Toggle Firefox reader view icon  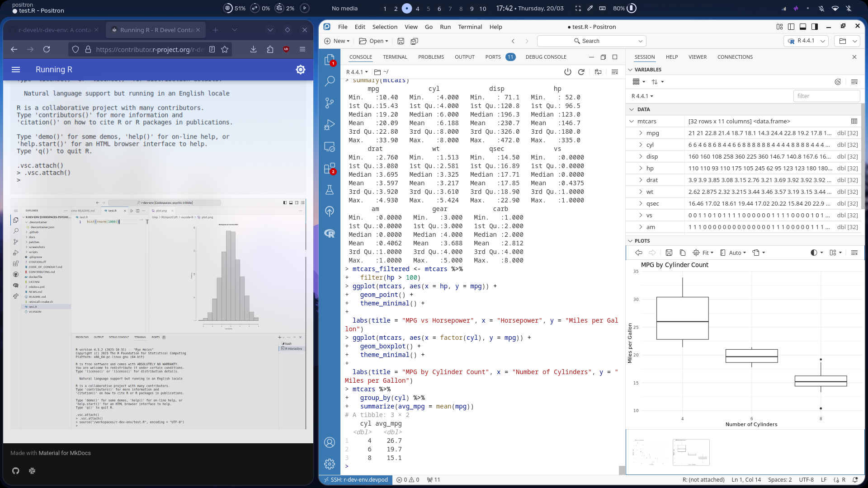(212, 49)
